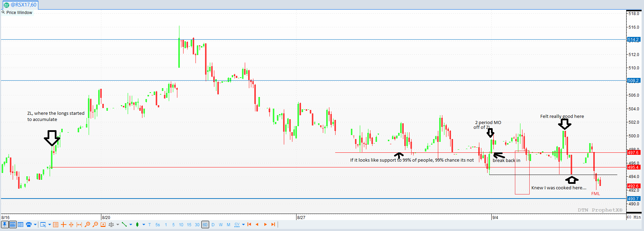Image resolution: width=644 pixels, height=231 pixels.
Task: Step chart backward with left arrow
Action: tap(257, 225)
